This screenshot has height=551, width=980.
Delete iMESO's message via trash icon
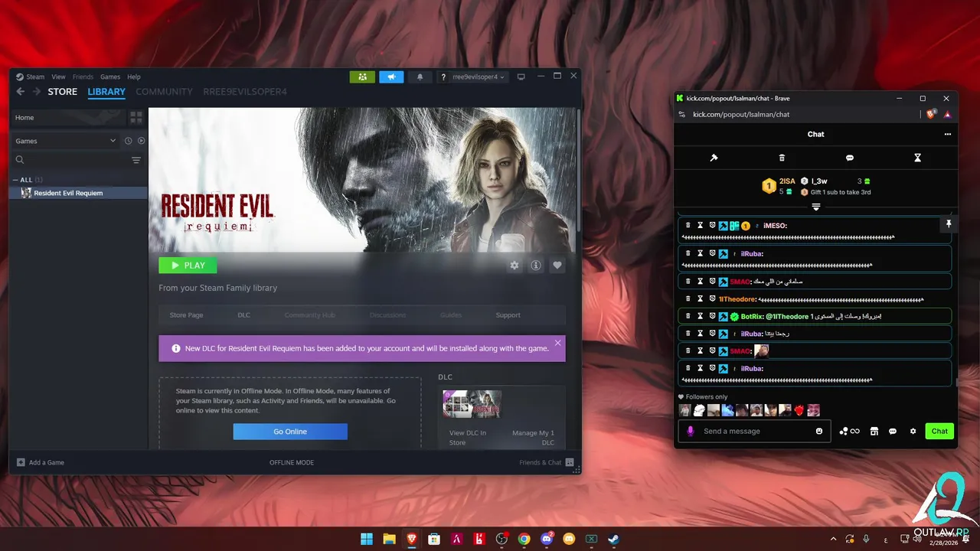coord(688,226)
